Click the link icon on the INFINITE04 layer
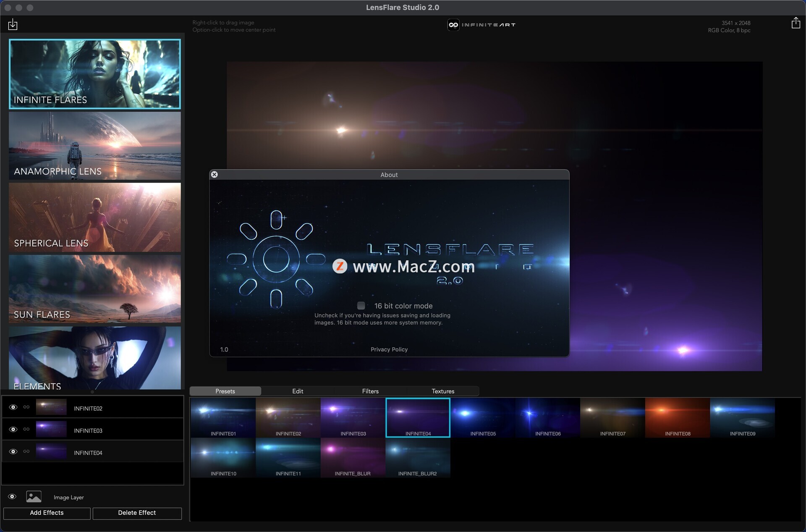806x532 pixels. point(26,452)
